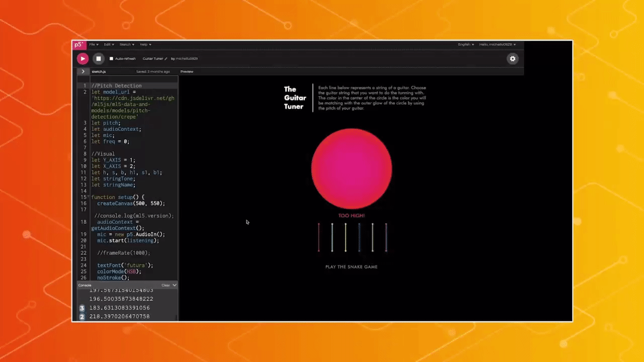
Task: Select the rightmost pink guitar string line
Action: coord(386,237)
